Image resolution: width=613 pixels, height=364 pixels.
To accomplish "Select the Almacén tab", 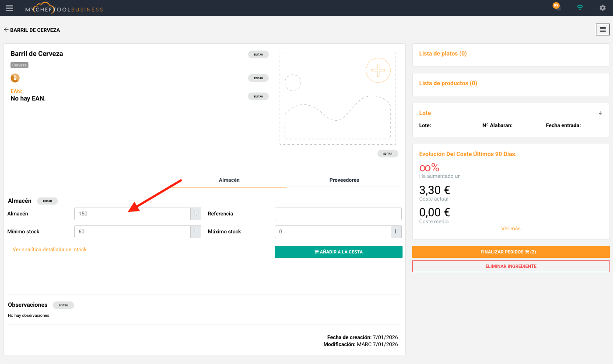I will [229, 180].
